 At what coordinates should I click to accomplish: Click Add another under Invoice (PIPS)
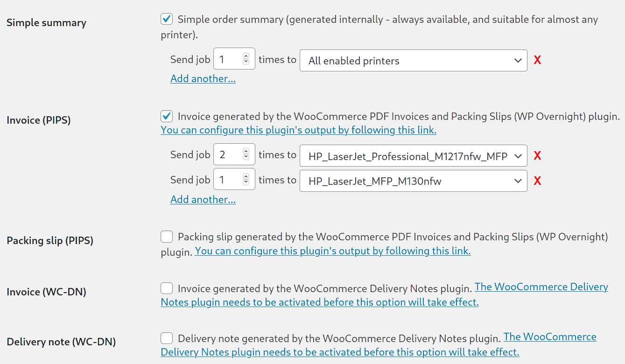coord(203,199)
